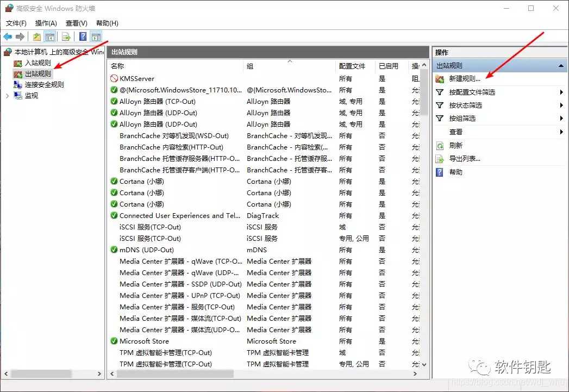Click the 操作 column header
The height and width of the screenshot is (392, 569).
(x=415, y=66)
